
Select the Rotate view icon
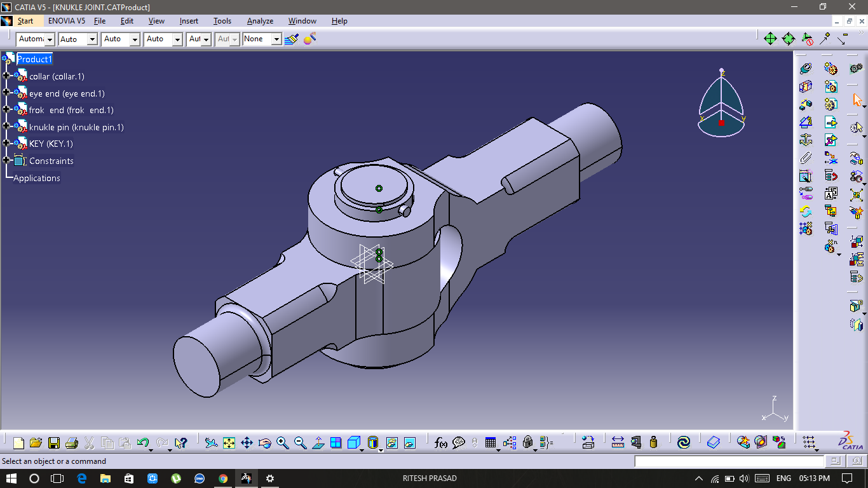tap(264, 443)
